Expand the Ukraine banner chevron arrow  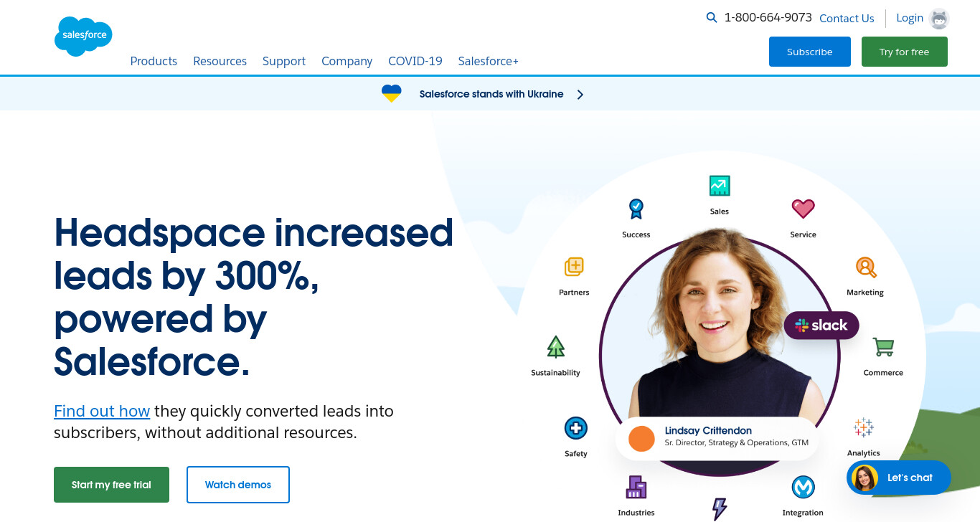click(580, 95)
